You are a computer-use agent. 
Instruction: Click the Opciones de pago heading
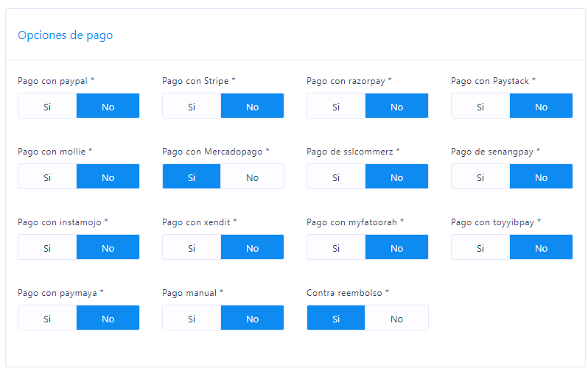(66, 35)
